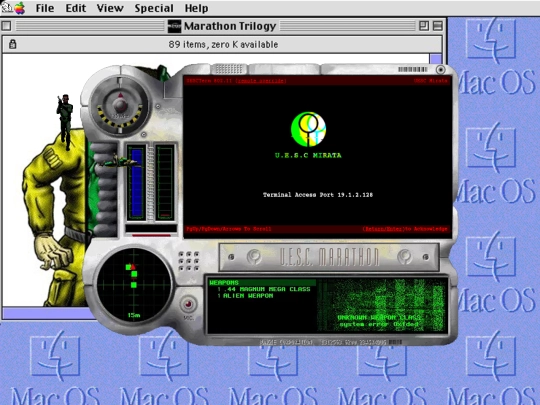This screenshot has width=540, height=405.
Task: Click the speaker grille dots on HUD
Action: tap(188, 261)
